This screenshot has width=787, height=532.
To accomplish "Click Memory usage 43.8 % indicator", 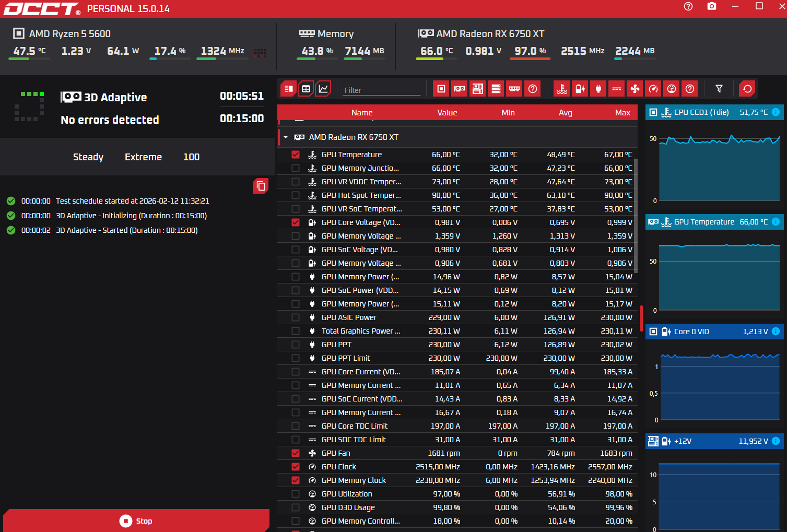I will 317,51.
